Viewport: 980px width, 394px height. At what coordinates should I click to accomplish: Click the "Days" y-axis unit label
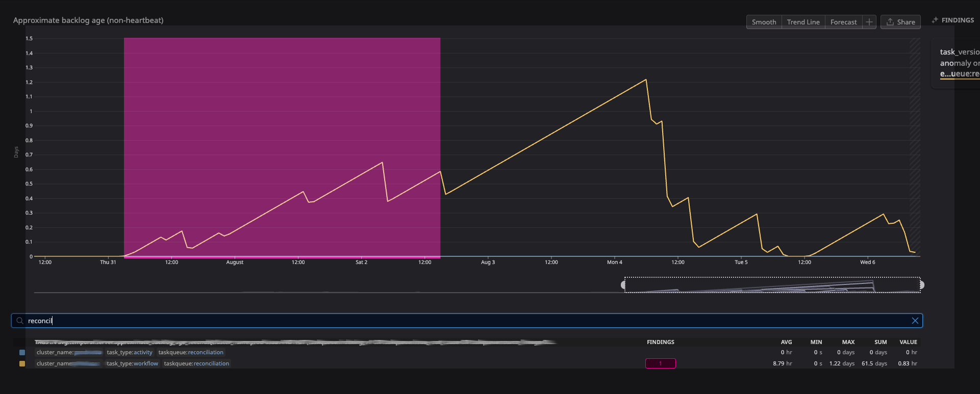tap(16, 152)
